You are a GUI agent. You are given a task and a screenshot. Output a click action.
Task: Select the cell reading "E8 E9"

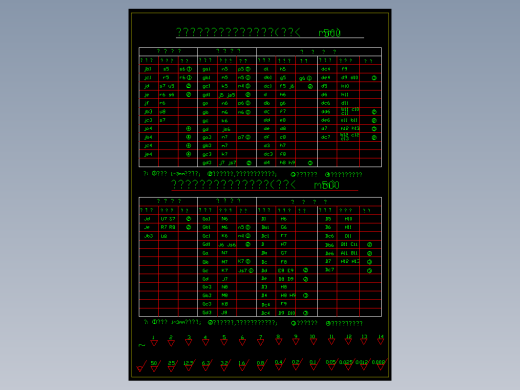pos(286,270)
